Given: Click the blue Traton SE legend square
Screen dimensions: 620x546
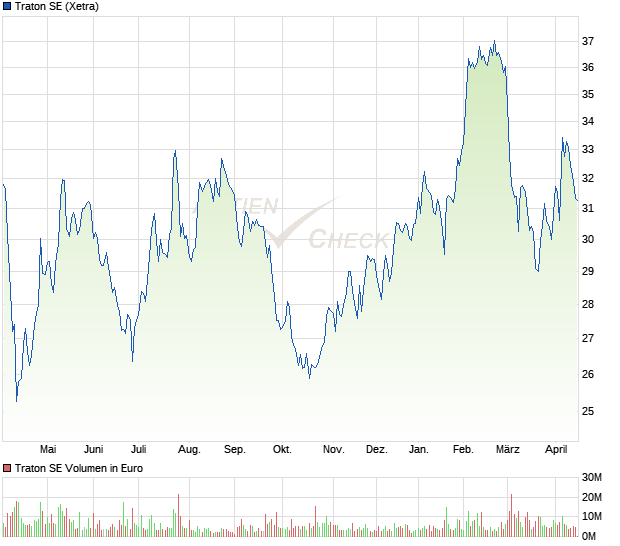Looking at the screenshot, I should [x=7, y=6].
